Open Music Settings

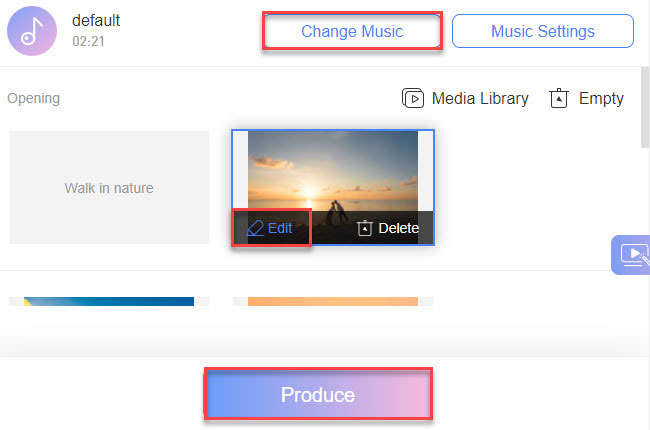tap(542, 31)
